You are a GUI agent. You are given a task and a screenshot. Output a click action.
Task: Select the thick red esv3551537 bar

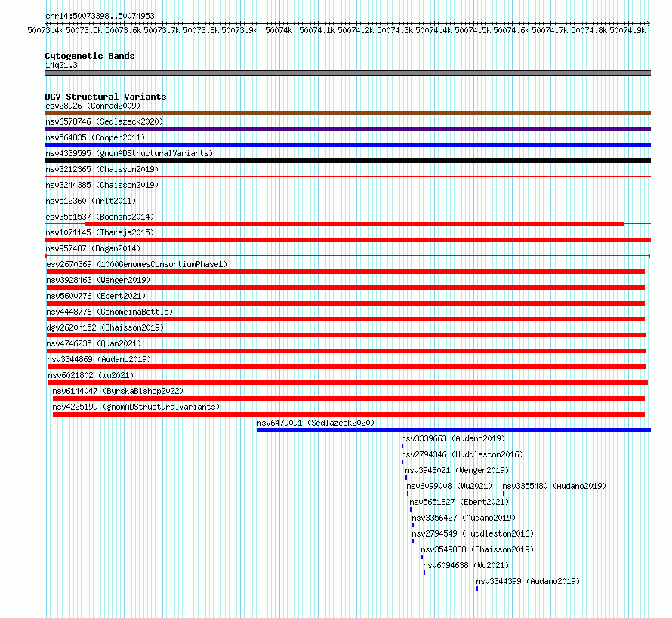pyautogui.click(x=354, y=224)
